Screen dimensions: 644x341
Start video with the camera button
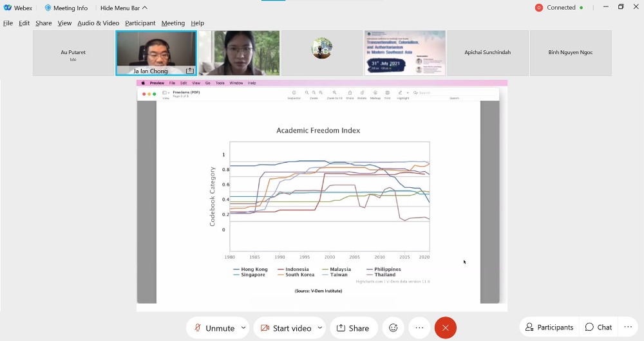pos(286,327)
